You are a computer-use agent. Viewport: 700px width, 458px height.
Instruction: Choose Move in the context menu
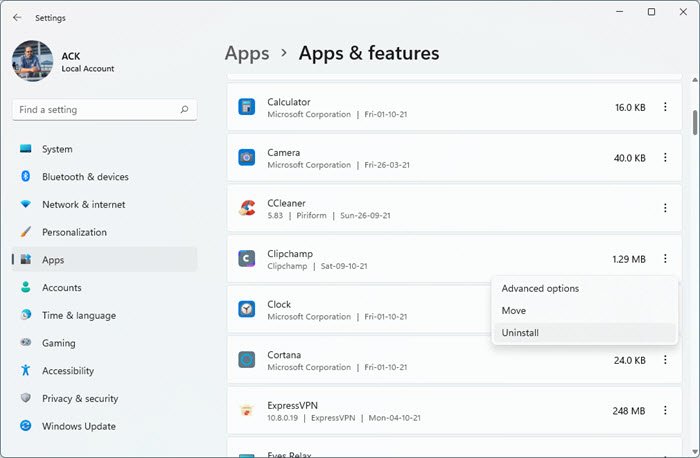514,311
